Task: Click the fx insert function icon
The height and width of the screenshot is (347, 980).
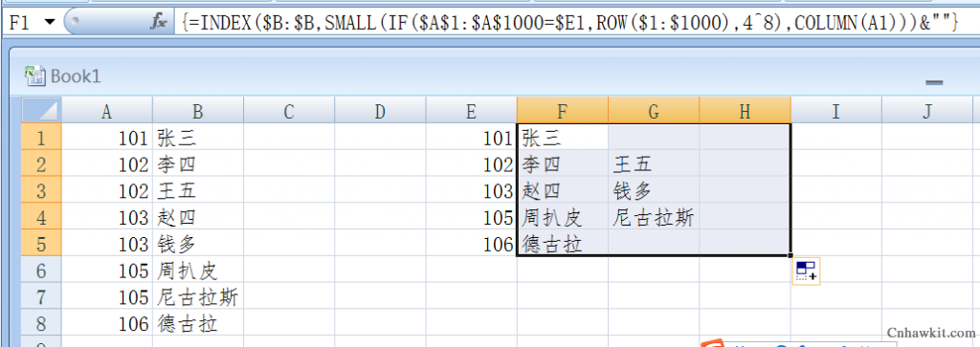Action: (x=159, y=23)
